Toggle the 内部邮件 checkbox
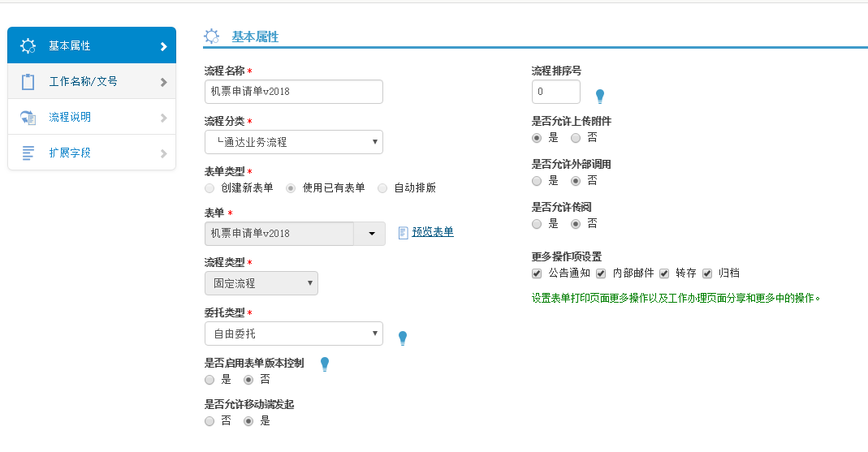The width and height of the screenshot is (868, 452). point(601,273)
